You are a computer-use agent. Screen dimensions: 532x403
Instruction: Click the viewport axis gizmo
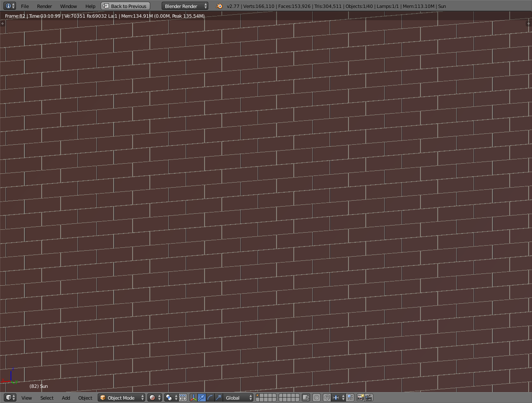tap(10, 376)
